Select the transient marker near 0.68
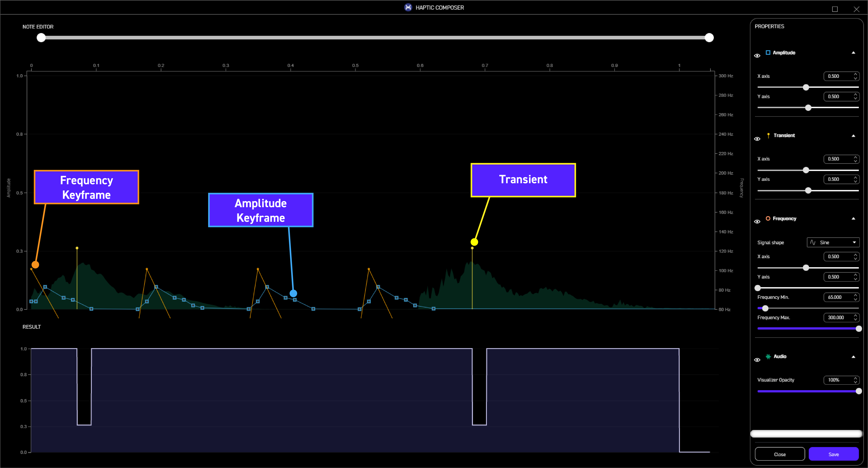868x468 pixels. click(472, 248)
